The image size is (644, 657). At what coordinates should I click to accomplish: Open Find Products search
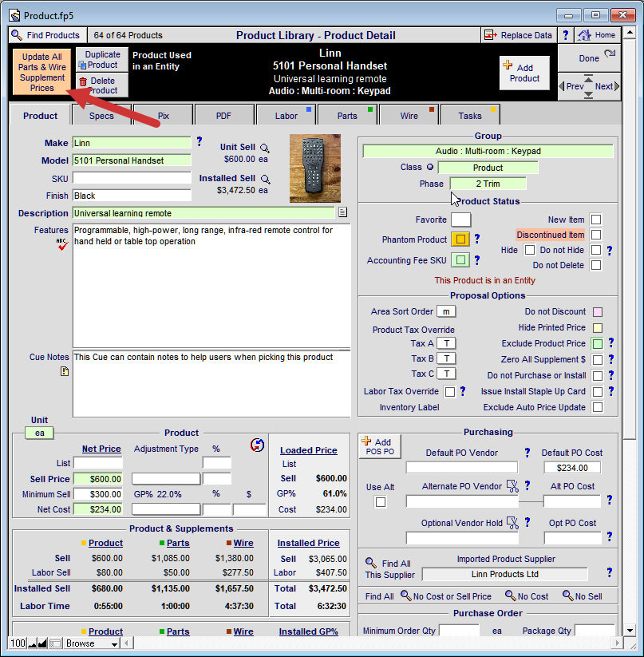pyautogui.click(x=47, y=35)
